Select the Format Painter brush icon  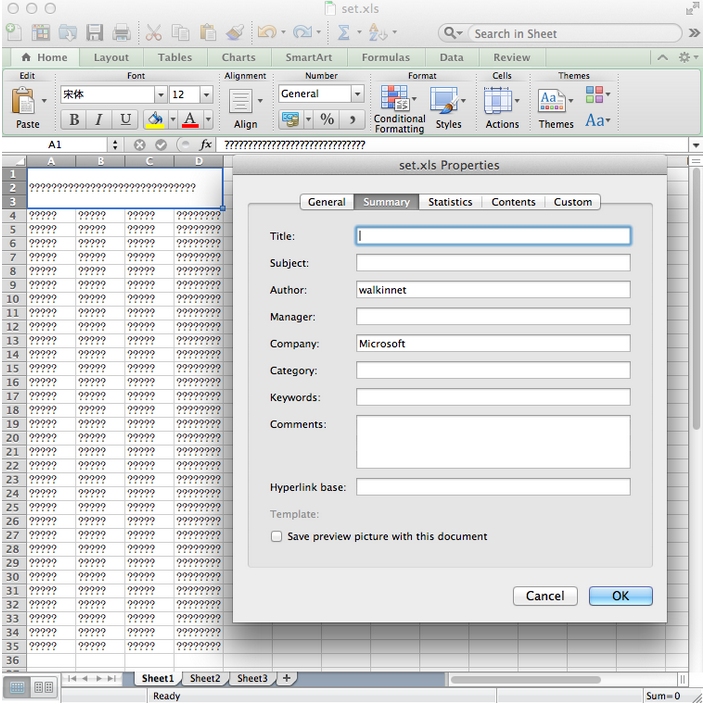[235, 33]
